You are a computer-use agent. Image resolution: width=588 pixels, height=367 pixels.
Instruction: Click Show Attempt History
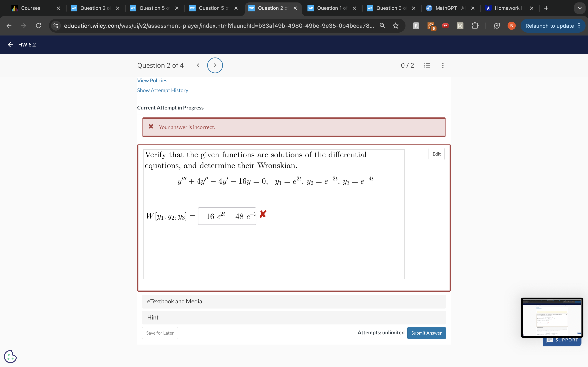pos(163,90)
